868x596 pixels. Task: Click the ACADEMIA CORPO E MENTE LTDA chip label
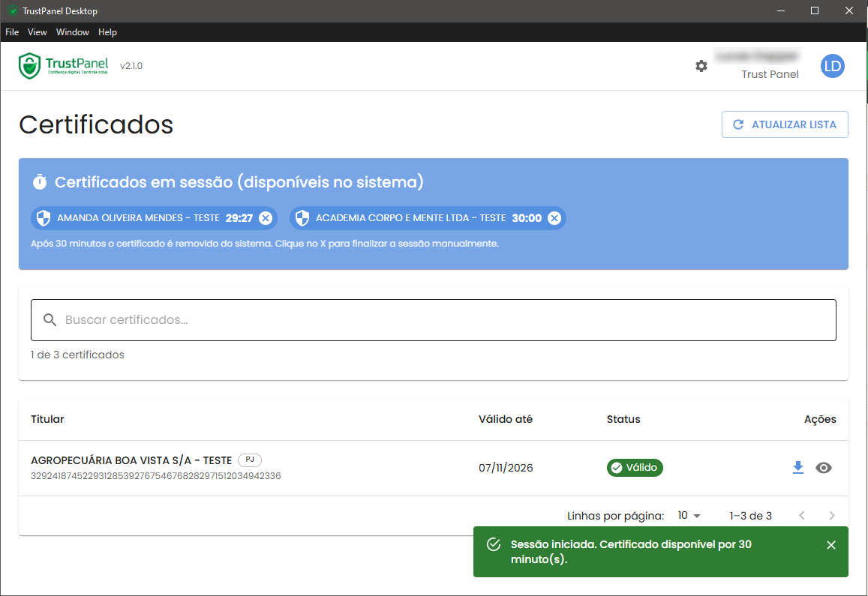click(411, 218)
